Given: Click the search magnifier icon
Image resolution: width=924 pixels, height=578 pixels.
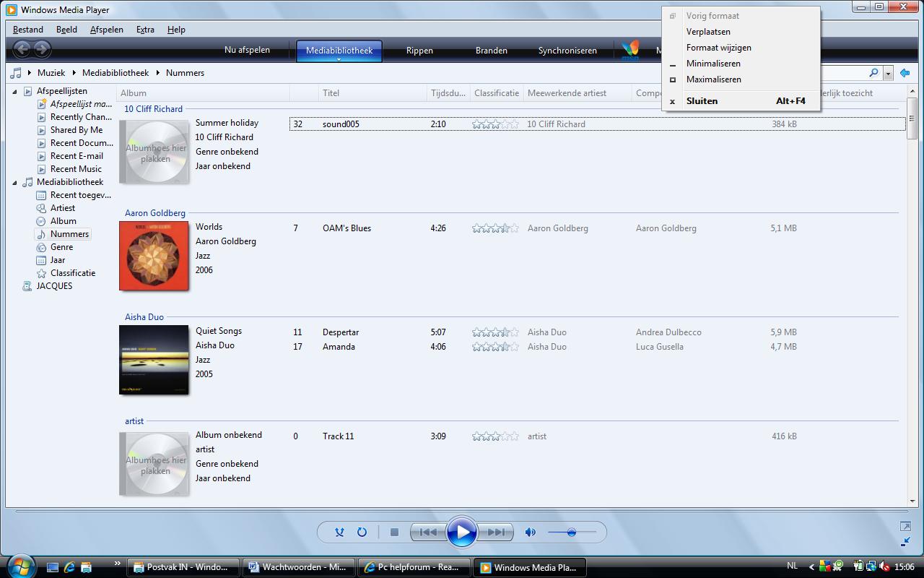Looking at the screenshot, I should pyautogui.click(x=873, y=73).
